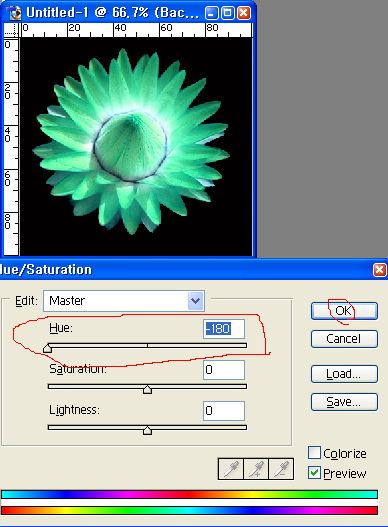Viewport: 388px width, 527px height.
Task: Click the Saturation slider handle
Action: pyautogui.click(x=147, y=389)
